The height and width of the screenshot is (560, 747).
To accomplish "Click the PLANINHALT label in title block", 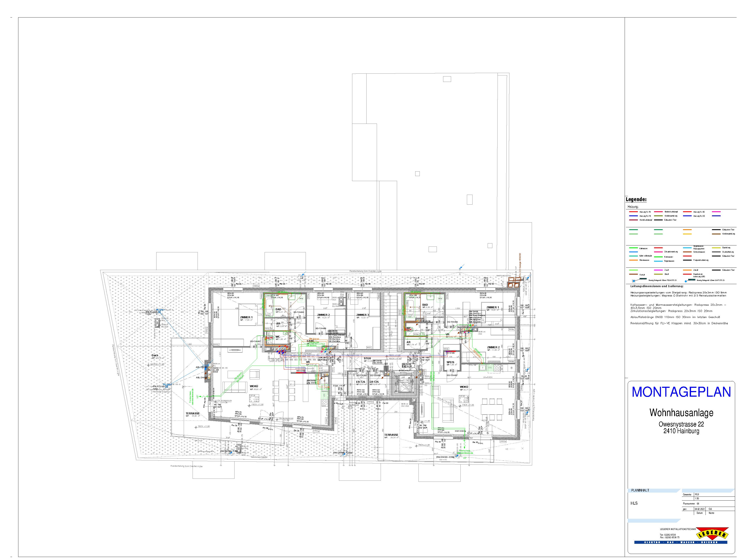I will (x=640, y=490).
